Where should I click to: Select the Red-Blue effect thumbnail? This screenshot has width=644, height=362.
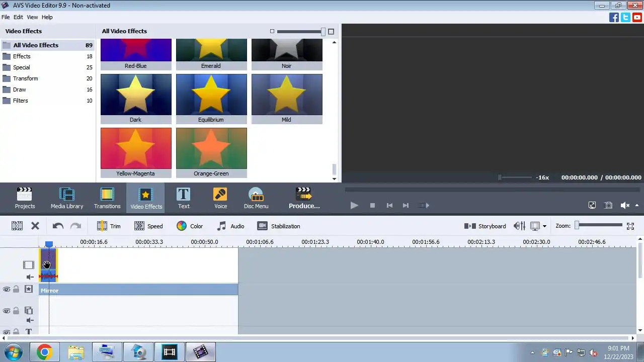tap(136, 54)
